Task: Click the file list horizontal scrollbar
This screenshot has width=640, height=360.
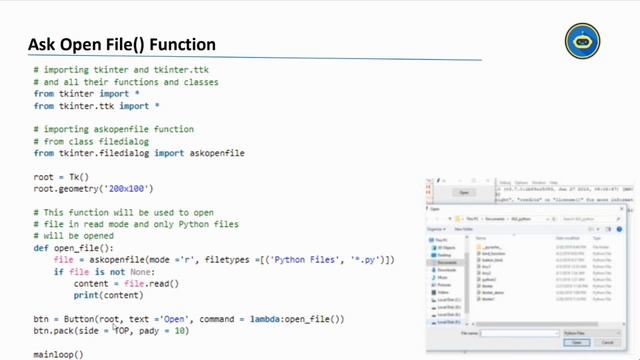Action: point(537,324)
